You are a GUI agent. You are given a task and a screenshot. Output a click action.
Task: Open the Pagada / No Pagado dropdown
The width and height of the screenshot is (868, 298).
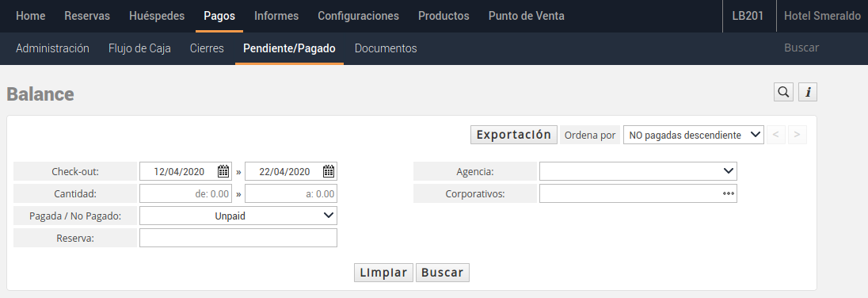pos(238,216)
